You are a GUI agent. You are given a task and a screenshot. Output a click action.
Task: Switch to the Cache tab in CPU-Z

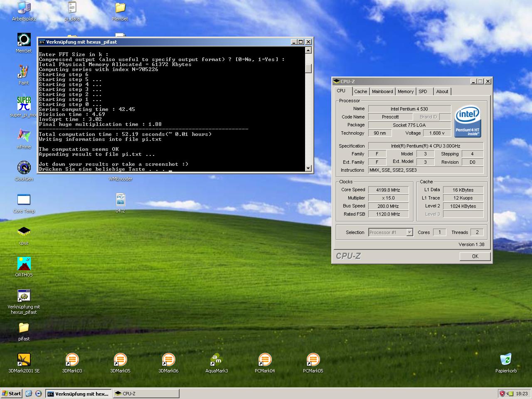360,91
